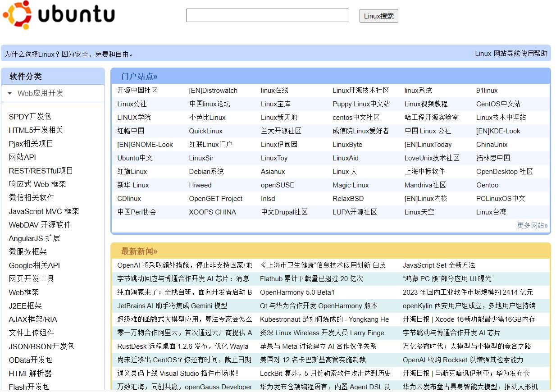556x392 pixels.
Task: Visit Ubuntu中文 portal link
Action: 135,158
